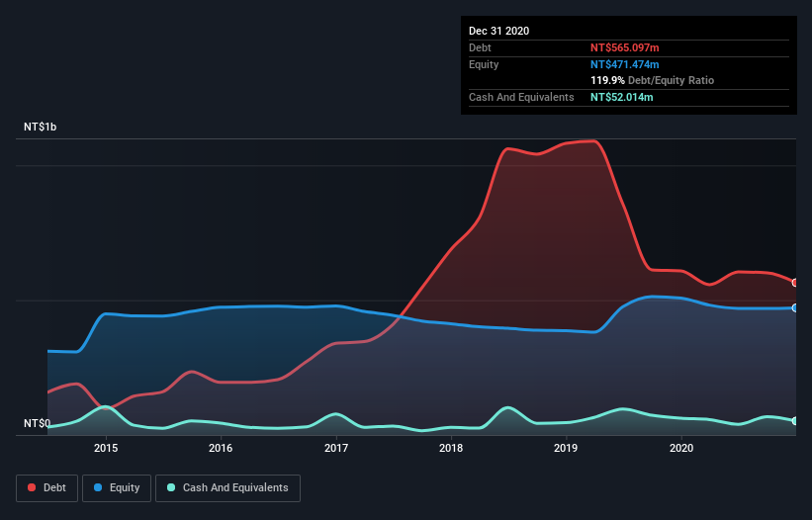This screenshot has width=812, height=520.
Task: Toggle the Equity series legend button
Action: 117,488
